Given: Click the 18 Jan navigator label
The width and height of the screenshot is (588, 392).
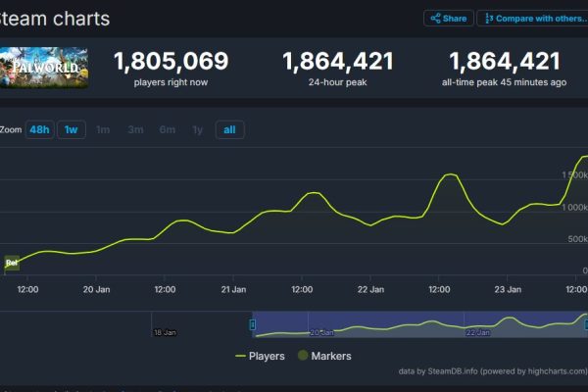Looking at the screenshot, I should point(165,332).
